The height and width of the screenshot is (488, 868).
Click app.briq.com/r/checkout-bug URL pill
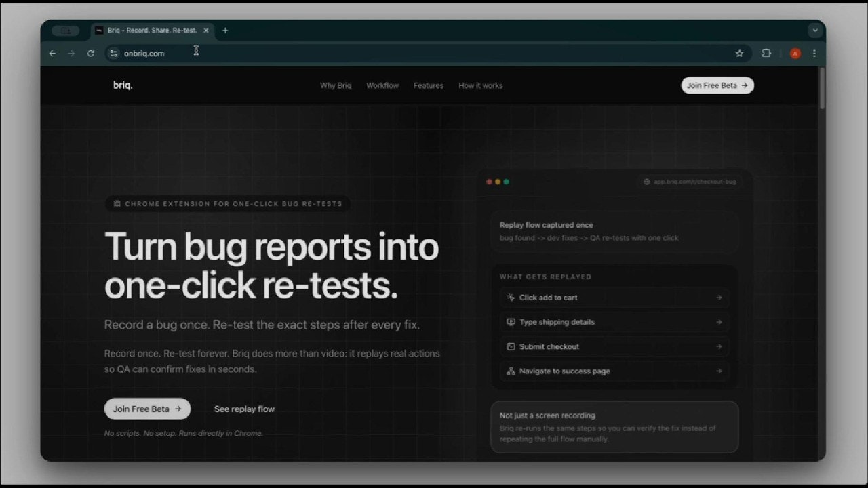tap(690, 182)
